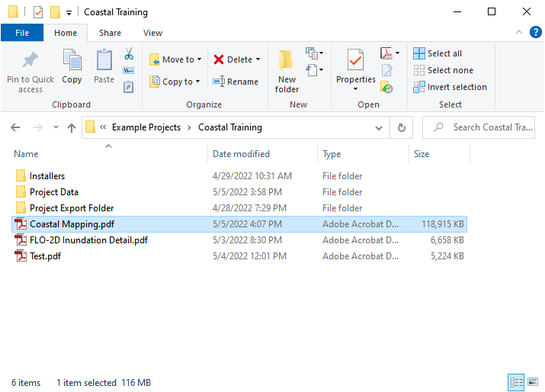
Task: Click the Cut scissors icon
Action: coord(129,54)
